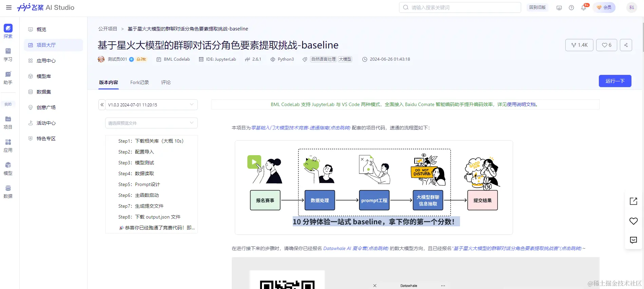644x289 pixels.
Task: Switch to the 评论 tab
Action: 166,82
